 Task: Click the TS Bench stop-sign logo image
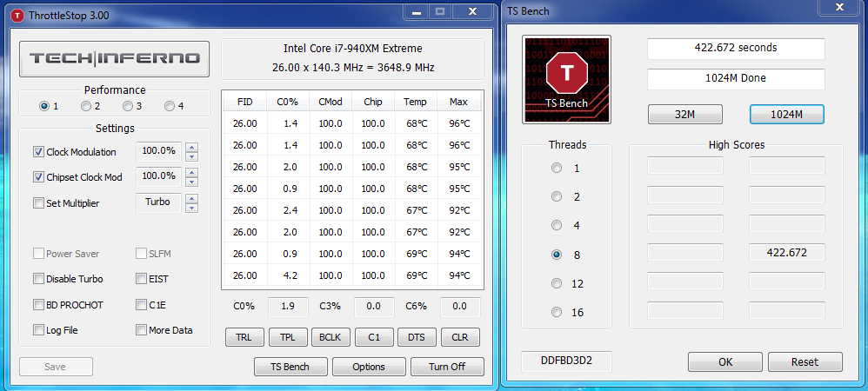coord(566,80)
